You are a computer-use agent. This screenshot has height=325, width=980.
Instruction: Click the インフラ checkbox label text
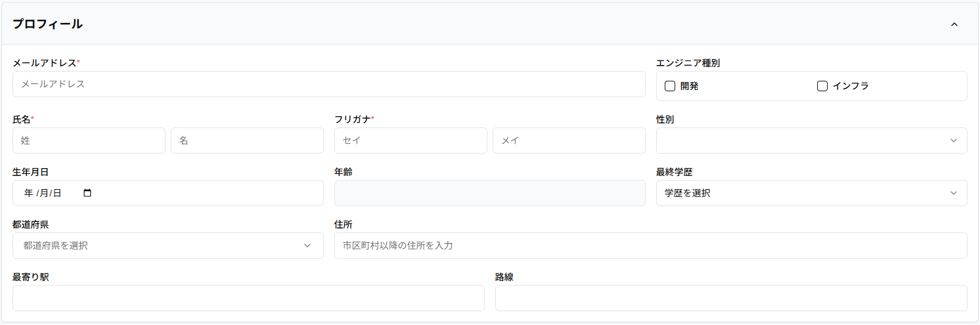coord(851,86)
